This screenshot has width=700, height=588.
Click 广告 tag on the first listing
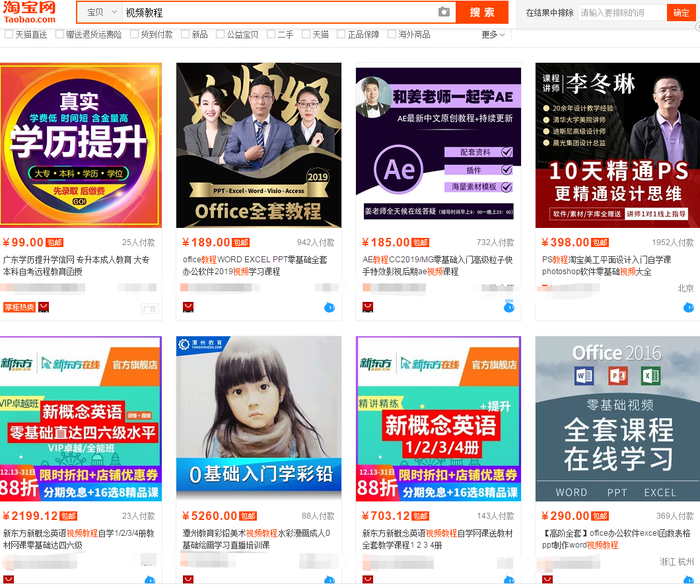click(150, 309)
